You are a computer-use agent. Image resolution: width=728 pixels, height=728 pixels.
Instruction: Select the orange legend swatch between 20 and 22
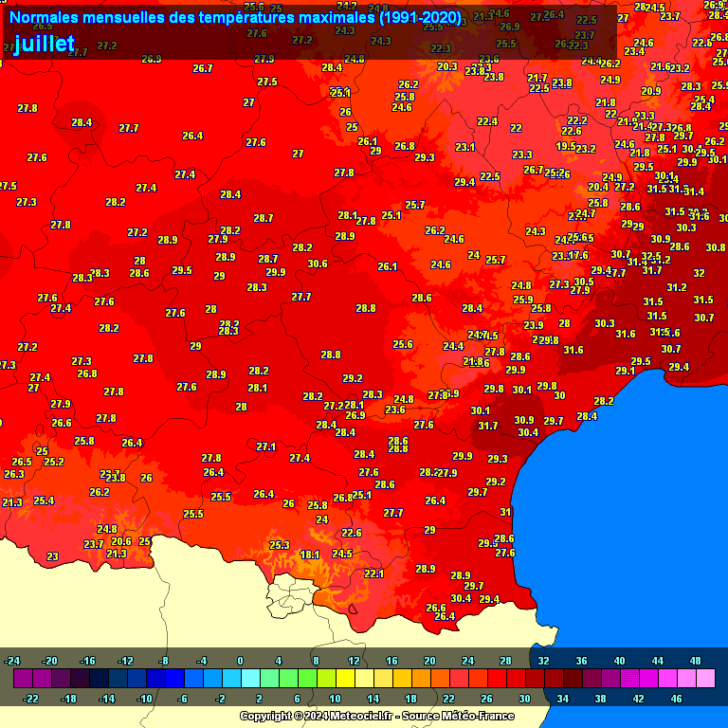pyautogui.click(x=440, y=679)
